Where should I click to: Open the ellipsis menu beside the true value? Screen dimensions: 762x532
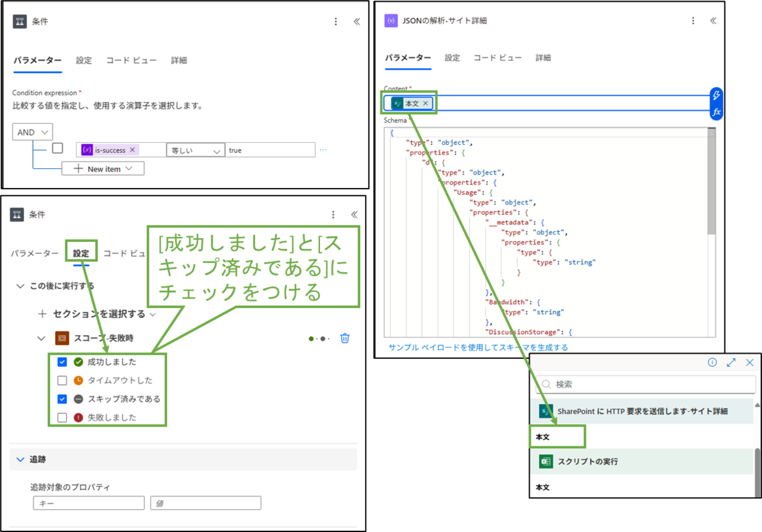[323, 150]
